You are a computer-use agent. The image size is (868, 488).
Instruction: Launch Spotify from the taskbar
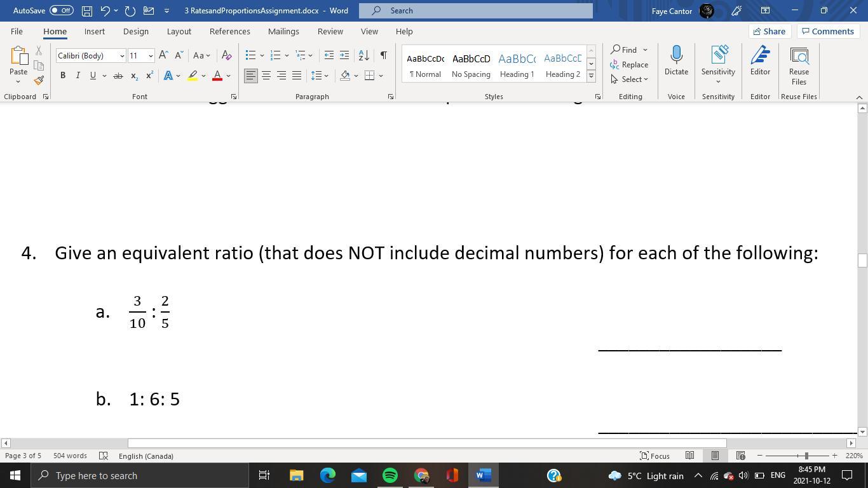[x=390, y=475]
